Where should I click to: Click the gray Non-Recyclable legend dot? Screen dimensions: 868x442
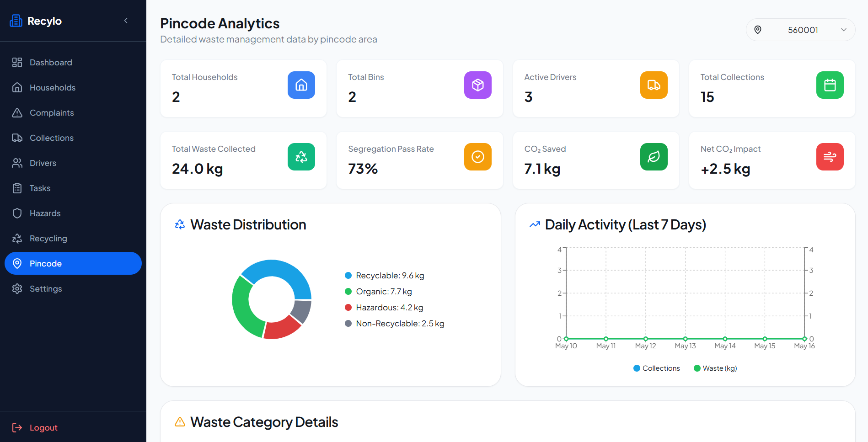(348, 324)
